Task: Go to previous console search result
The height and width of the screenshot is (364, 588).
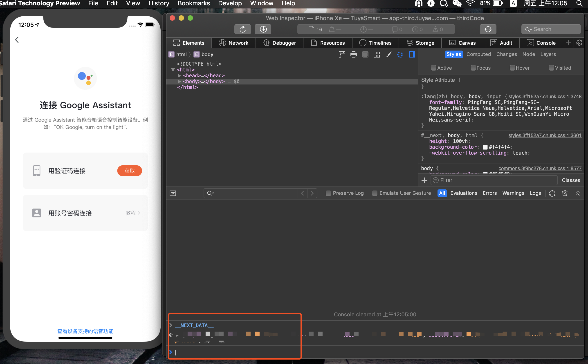Action: pos(303,193)
